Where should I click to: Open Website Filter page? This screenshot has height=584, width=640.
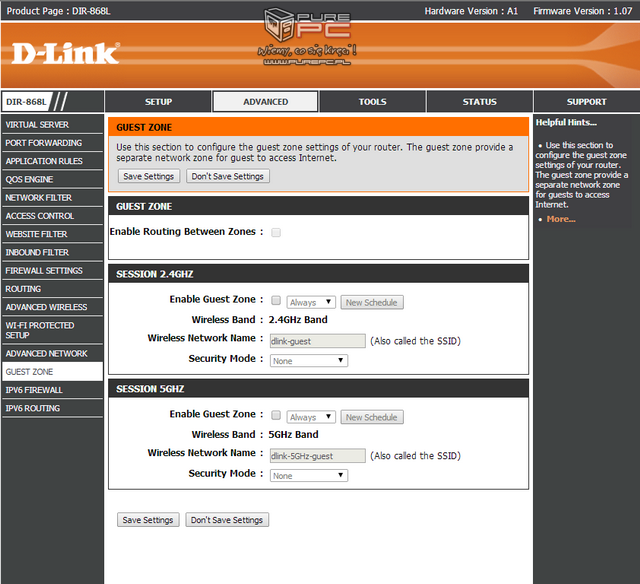[52, 234]
